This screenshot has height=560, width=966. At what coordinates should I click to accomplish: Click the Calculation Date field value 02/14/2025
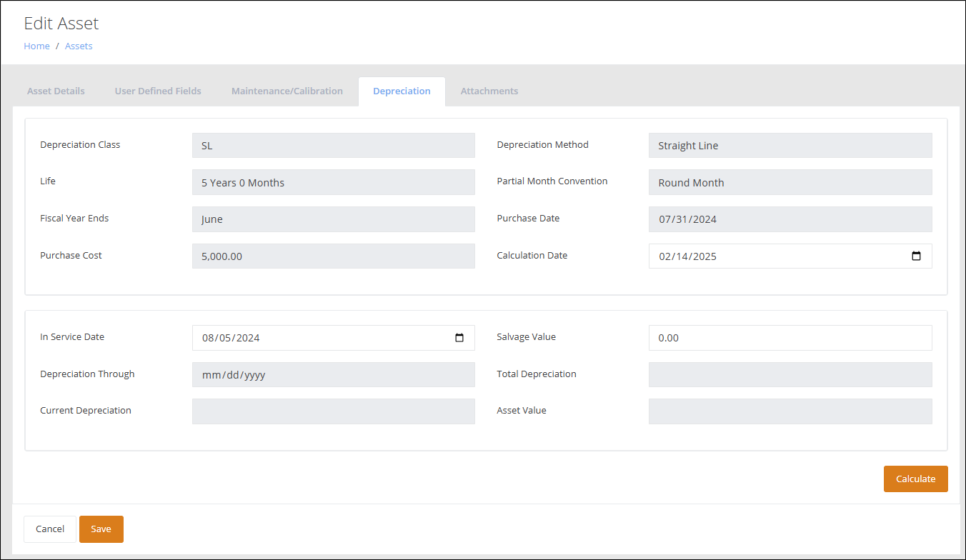point(688,256)
